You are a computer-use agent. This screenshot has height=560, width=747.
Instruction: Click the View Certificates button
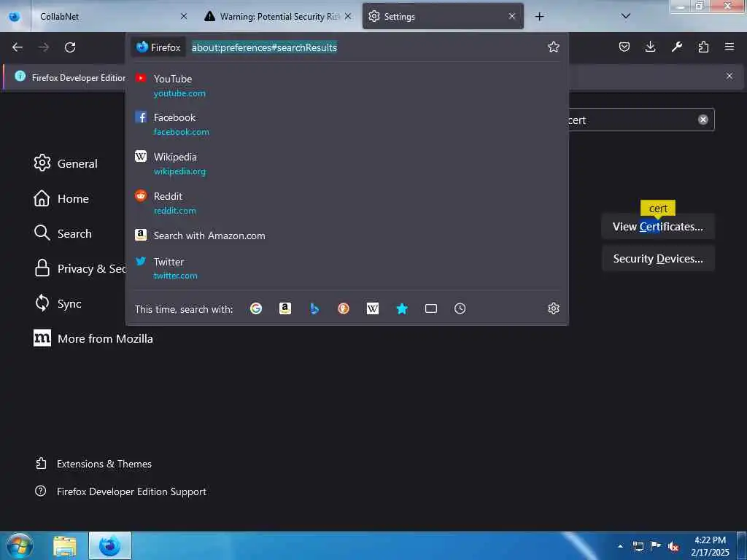[658, 227]
